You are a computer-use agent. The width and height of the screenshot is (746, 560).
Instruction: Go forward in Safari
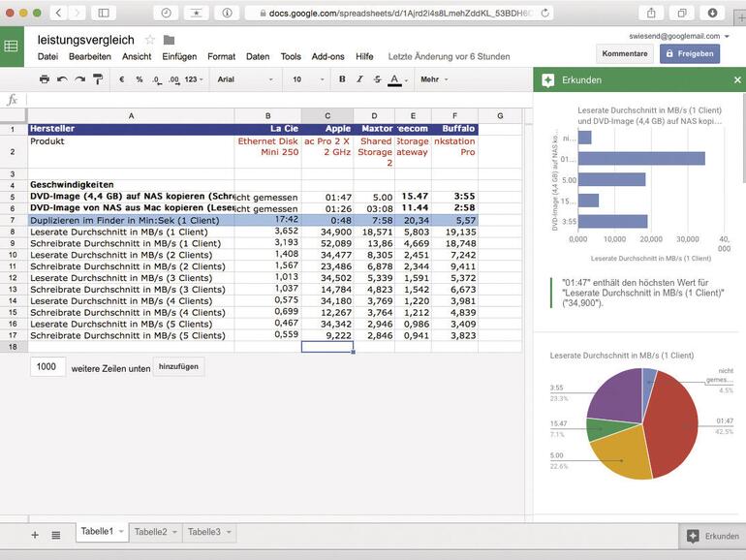click(x=78, y=13)
